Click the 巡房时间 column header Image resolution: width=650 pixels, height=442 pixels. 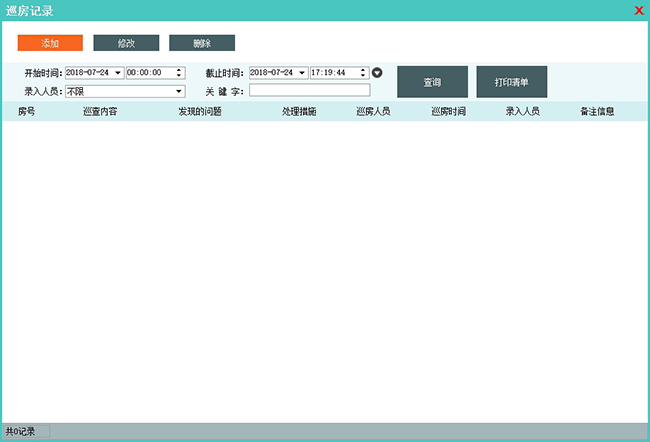448,111
